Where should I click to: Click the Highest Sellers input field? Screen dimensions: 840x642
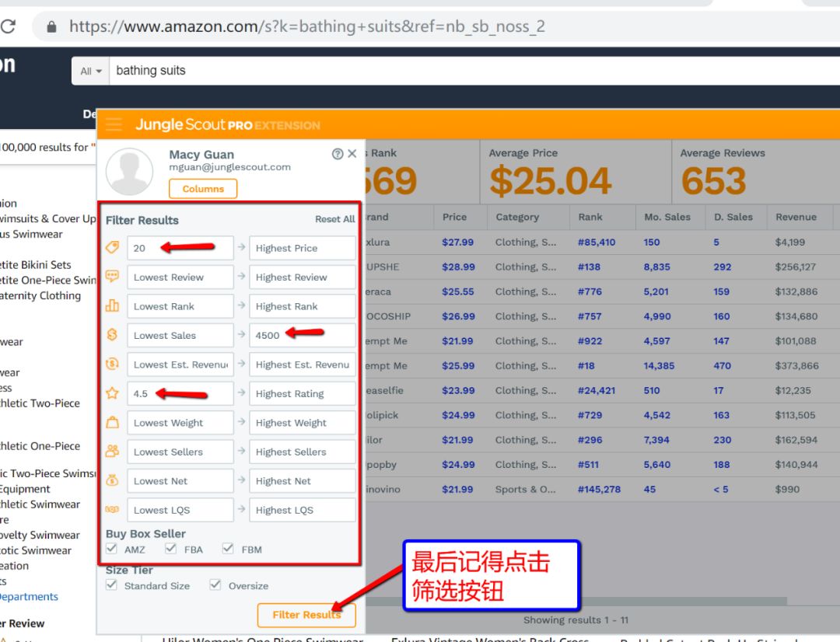[x=302, y=452]
